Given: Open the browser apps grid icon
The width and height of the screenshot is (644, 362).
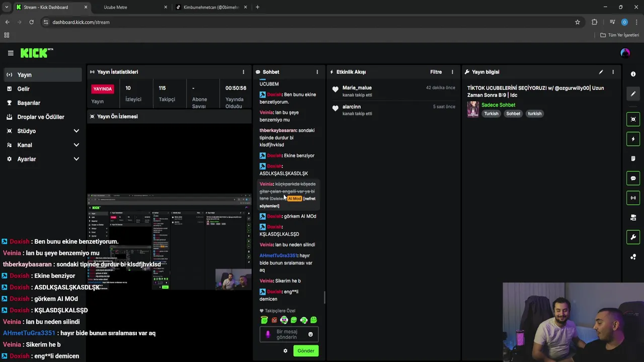Looking at the screenshot, I should (7, 35).
